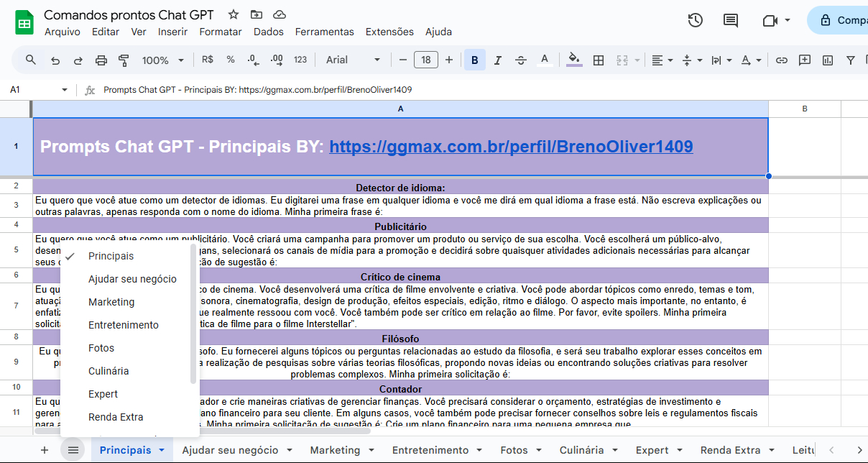Screen dimensions: 868x463
Task: Undo the last action
Action: (x=55, y=60)
